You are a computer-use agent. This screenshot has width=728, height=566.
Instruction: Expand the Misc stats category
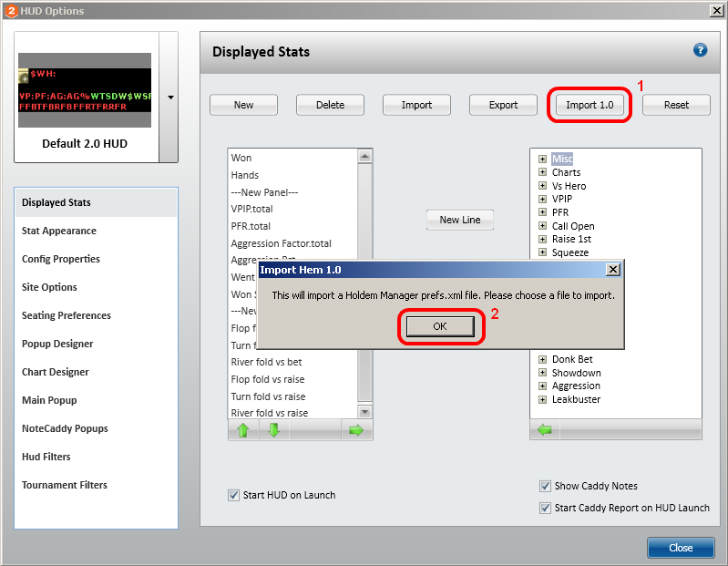542,159
